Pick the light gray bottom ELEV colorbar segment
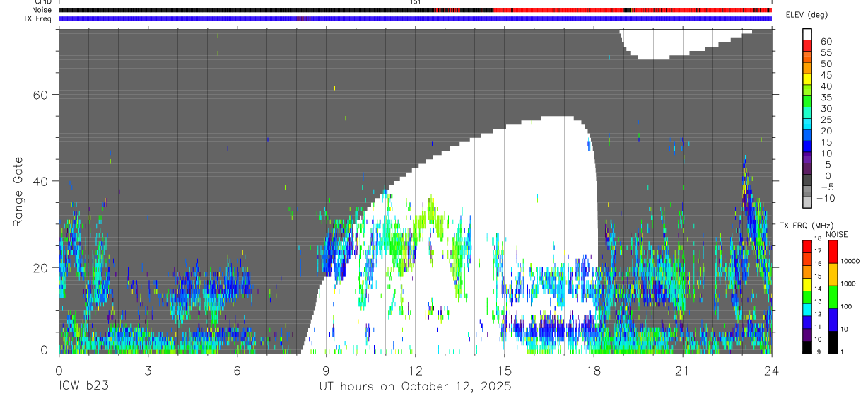Screen dimensions: 868x401 pos(807,202)
